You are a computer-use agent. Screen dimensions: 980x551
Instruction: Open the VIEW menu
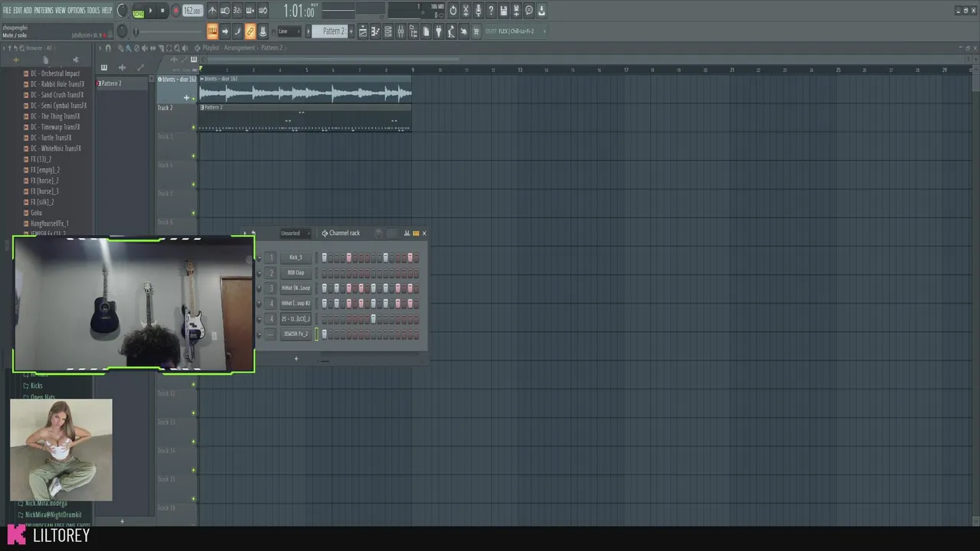click(x=60, y=10)
